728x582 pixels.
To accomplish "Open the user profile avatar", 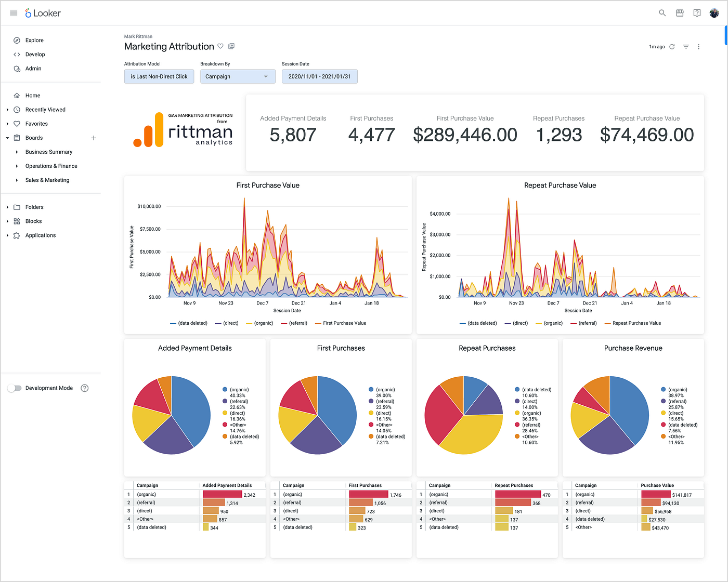I will coord(714,13).
